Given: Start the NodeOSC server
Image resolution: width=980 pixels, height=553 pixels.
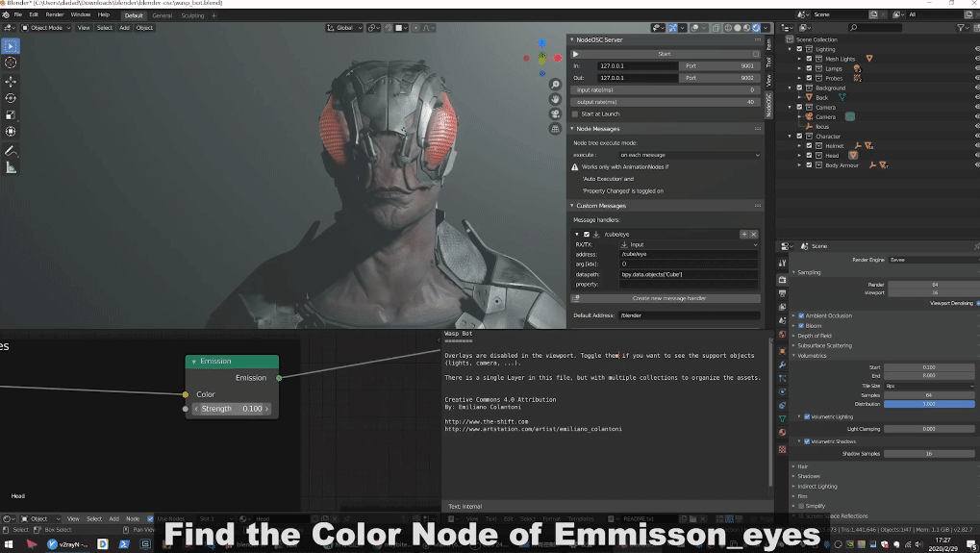Looking at the screenshot, I should pos(665,54).
